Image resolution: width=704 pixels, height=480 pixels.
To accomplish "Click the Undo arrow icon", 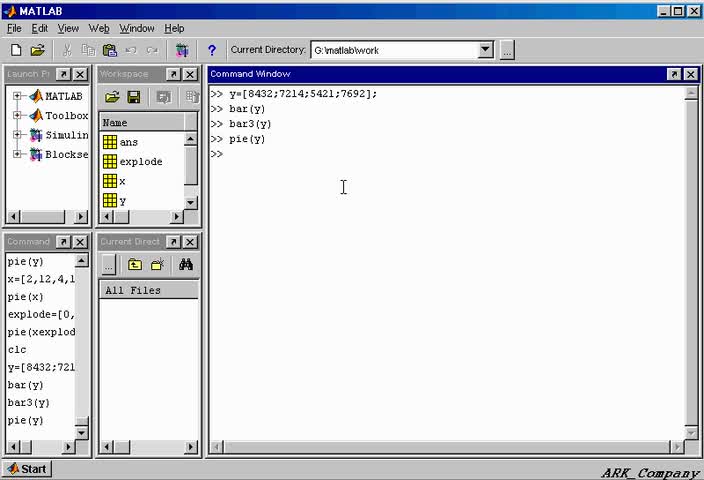I will (131, 50).
